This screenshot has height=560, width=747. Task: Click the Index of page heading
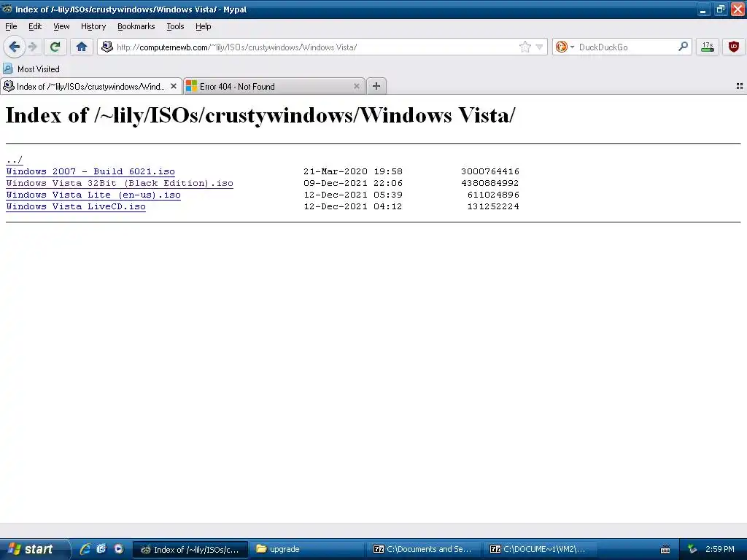click(260, 115)
